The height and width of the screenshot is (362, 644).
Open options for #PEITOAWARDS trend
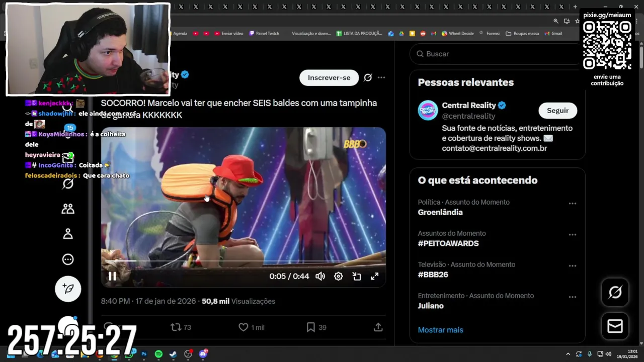(572, 235)
